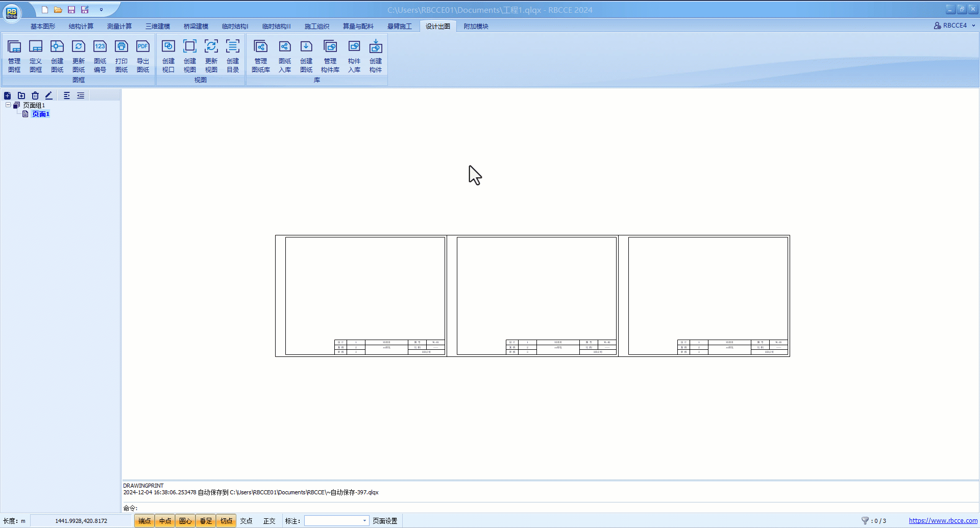Toggle 端点 endpoint snap
The height and width of the screenshot is (528, 980).
coord(144,521)
